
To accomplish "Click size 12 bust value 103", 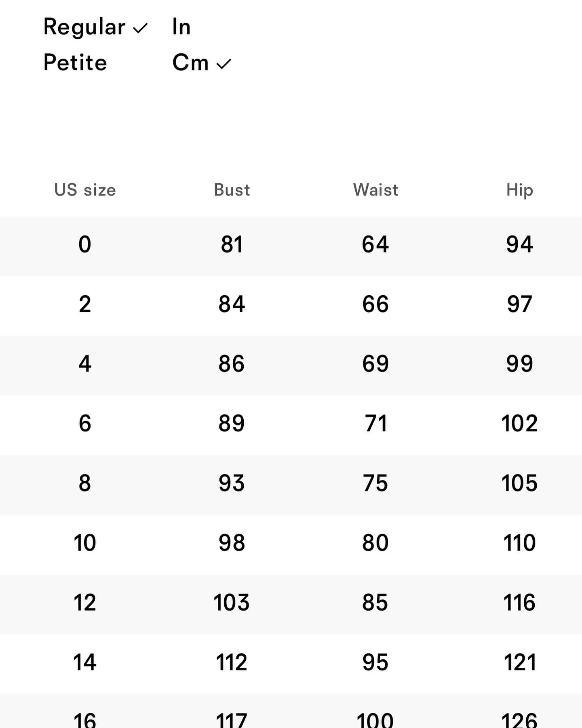I will pyautogui.click(x=232, y=602).
